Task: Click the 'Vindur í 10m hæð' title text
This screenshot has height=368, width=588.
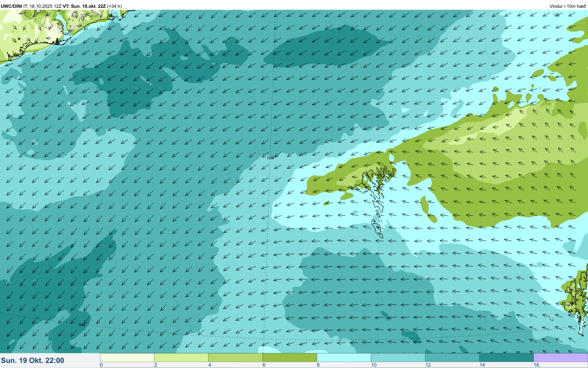Action: click(568, 6)
